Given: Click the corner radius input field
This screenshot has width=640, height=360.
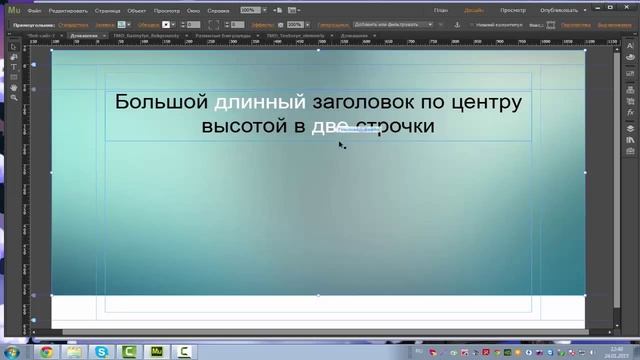Looking at the screenshot, I should (237, 25).
